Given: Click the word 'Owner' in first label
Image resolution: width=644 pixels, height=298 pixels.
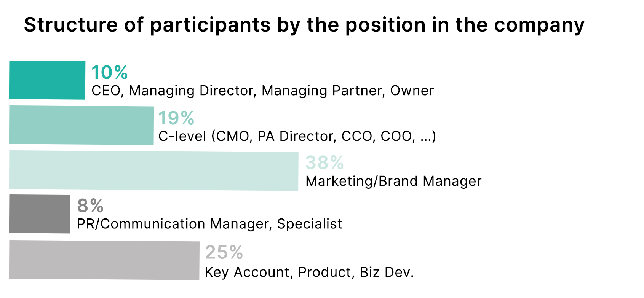Looking at the screenshot, I should [x=412, y=91].
